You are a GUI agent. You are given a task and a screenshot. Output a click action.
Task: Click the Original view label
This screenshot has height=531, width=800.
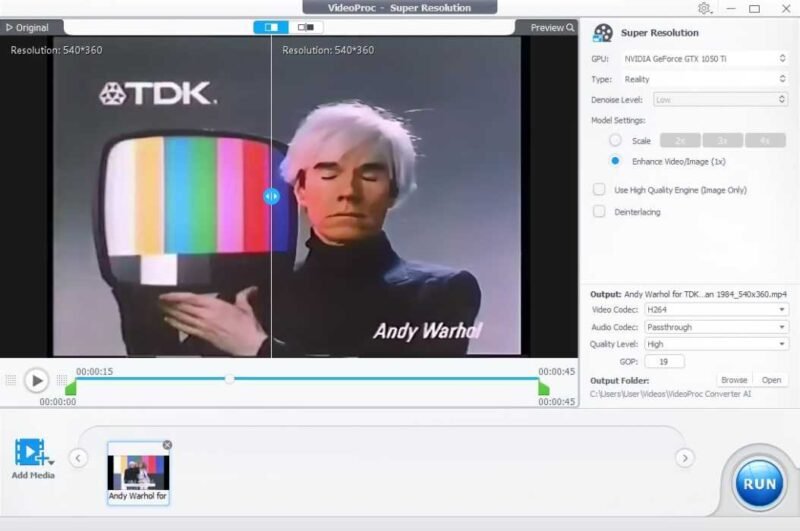click(x=27, y=28)
